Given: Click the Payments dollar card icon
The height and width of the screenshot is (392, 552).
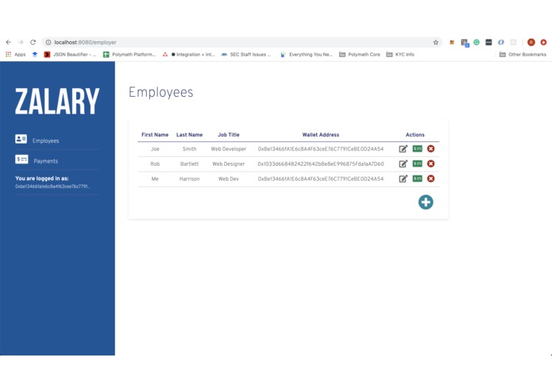Looking at the screenshot, I should click(x=21, y=159).
